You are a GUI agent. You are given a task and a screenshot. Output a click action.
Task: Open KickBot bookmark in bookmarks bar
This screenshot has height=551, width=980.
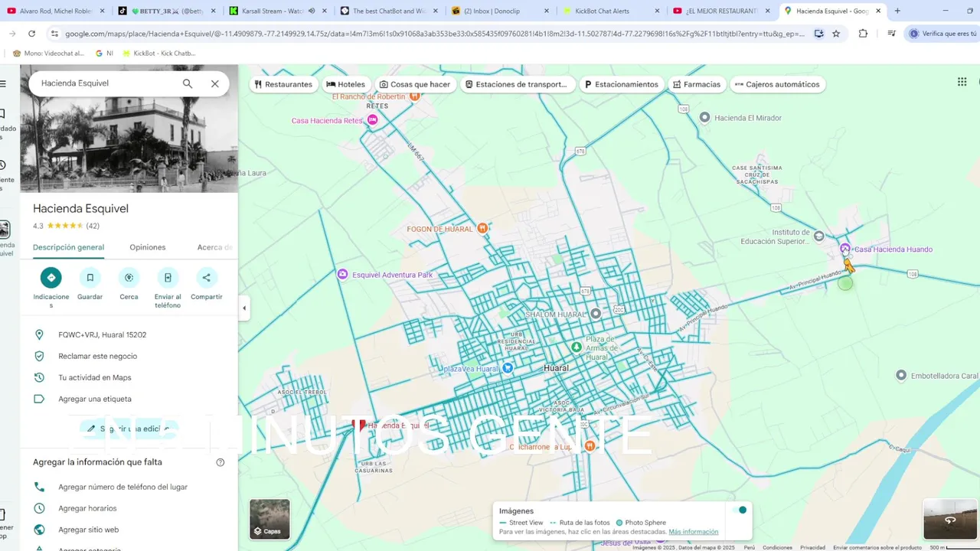tap(159, 54)
